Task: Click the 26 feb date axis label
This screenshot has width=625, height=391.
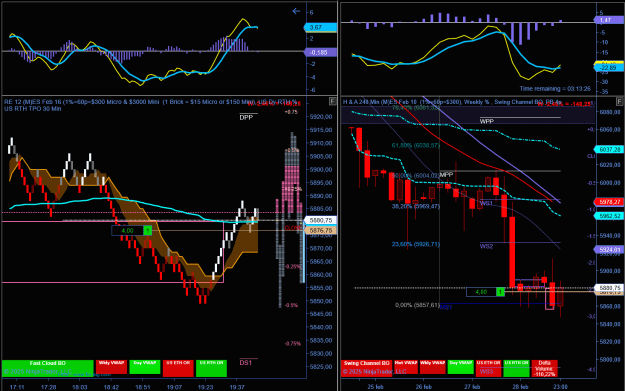Action: (424, 386)
